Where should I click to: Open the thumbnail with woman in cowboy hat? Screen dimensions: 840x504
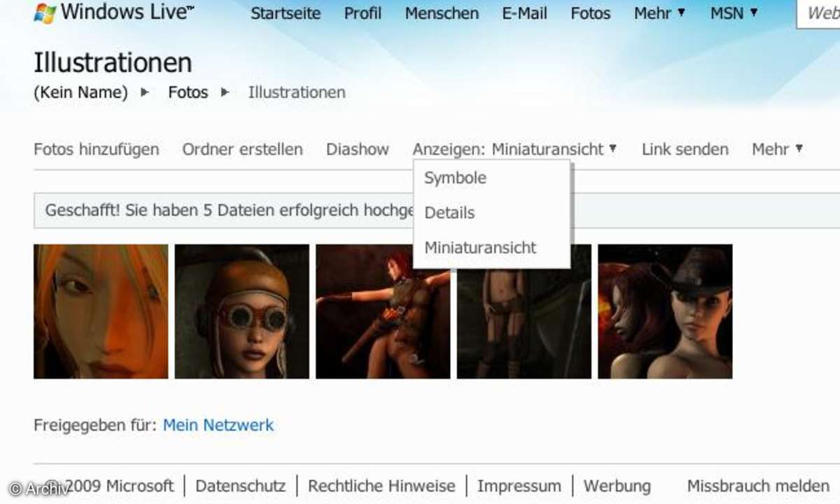point(665,311)
